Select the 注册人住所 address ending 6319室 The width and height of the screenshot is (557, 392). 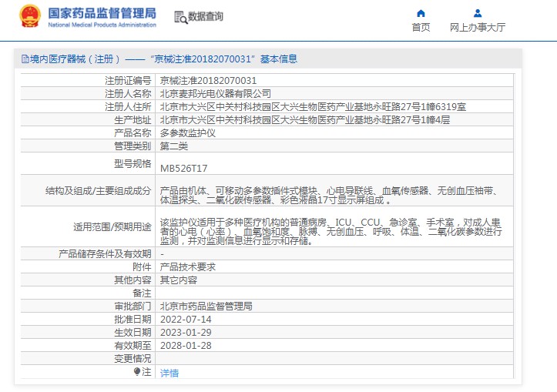313,107
